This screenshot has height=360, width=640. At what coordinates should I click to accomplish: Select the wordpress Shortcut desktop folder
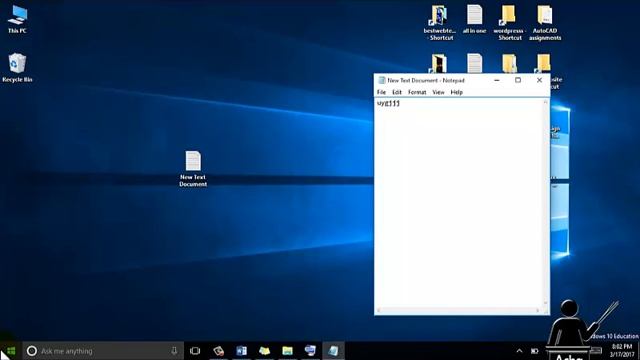(x=509, y=23)
